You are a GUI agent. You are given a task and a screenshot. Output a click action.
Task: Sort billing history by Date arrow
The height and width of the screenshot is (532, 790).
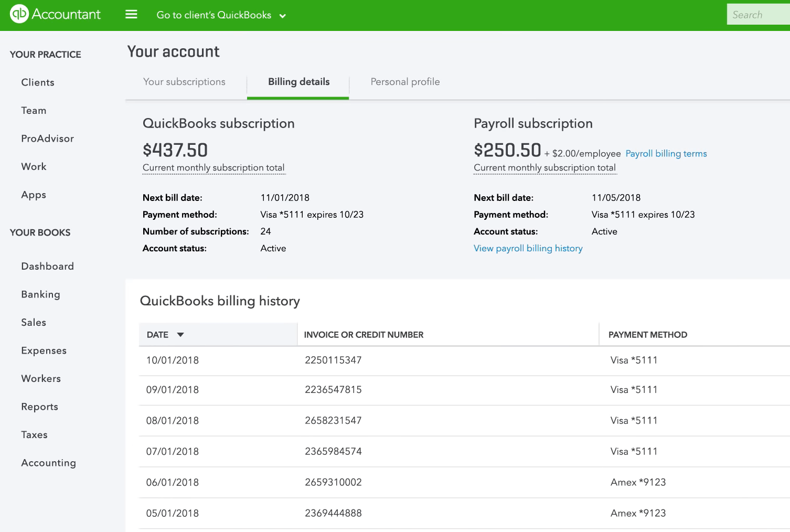click(180, 335)
